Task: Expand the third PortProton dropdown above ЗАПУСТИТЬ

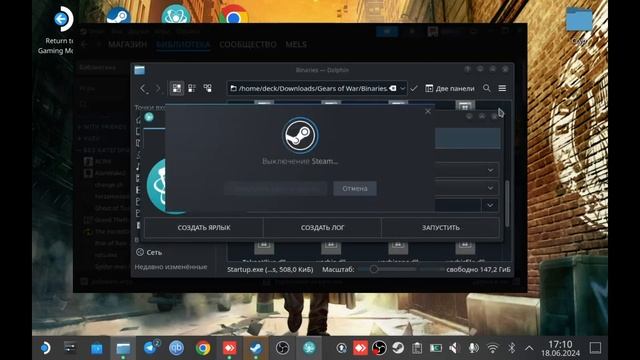Action: point(490,205)
